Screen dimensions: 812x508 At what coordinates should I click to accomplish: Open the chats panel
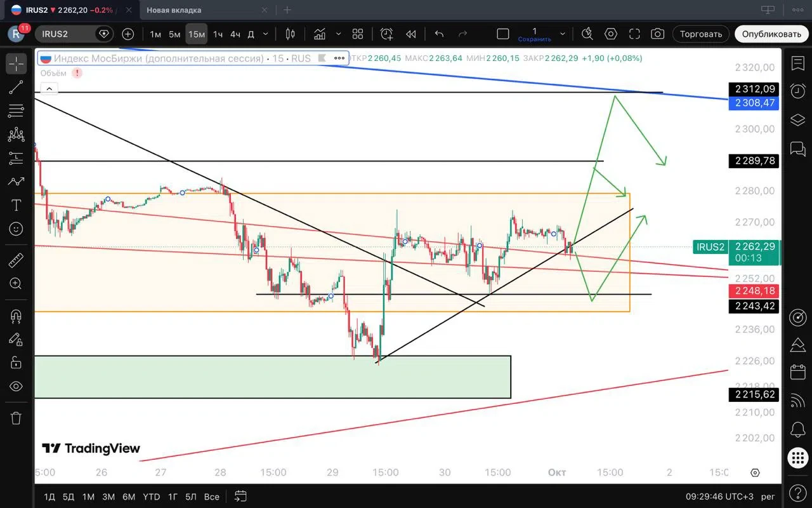pyautogui.click(x=797, y=149)
